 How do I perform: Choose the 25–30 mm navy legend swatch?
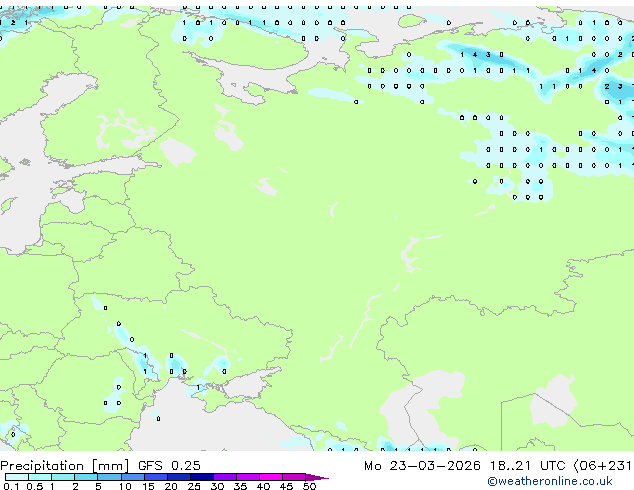[x=202, y=477]
